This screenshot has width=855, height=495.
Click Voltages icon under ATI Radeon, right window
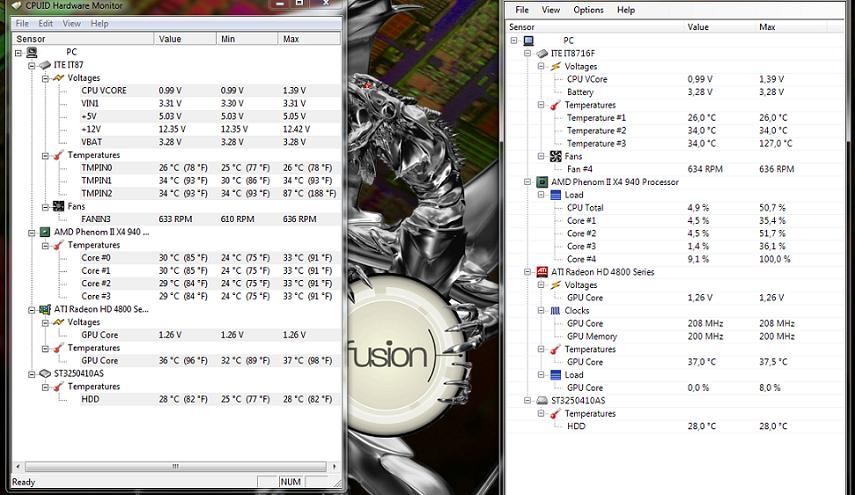(556, 285)
